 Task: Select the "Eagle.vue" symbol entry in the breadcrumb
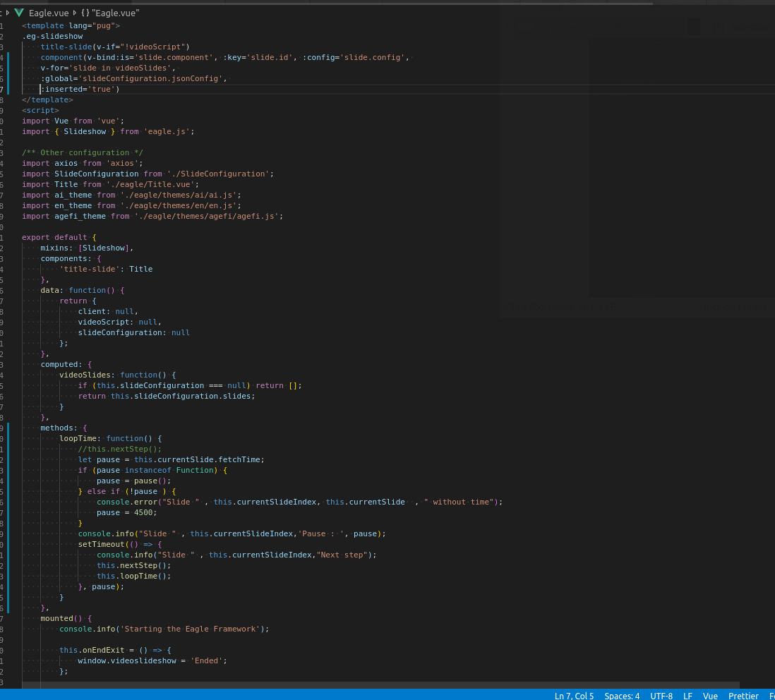(115, 13)
